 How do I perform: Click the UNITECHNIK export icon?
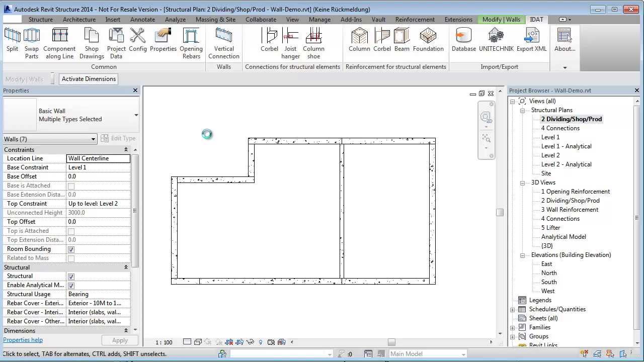tap(496, 35)
